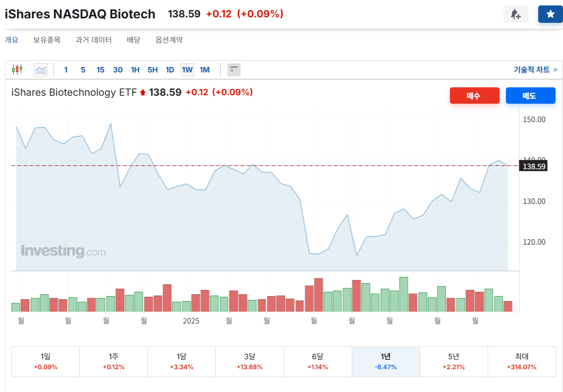This screenshot has width=563, height=392.
Task: Switch to candlestick chart type
Action: (x=17, y=69)
